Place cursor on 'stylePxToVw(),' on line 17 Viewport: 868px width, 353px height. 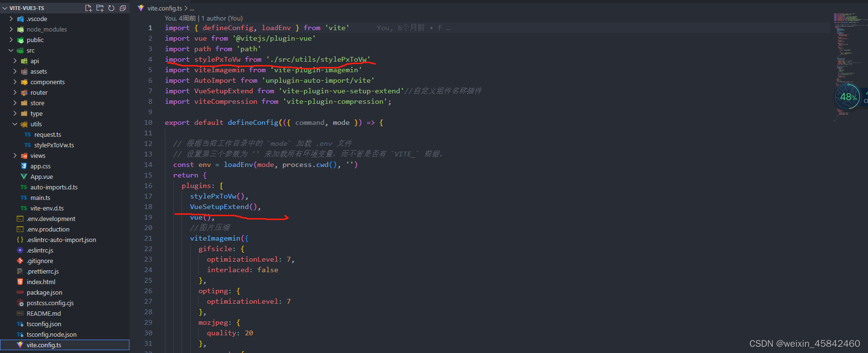[x=219, y=196]
